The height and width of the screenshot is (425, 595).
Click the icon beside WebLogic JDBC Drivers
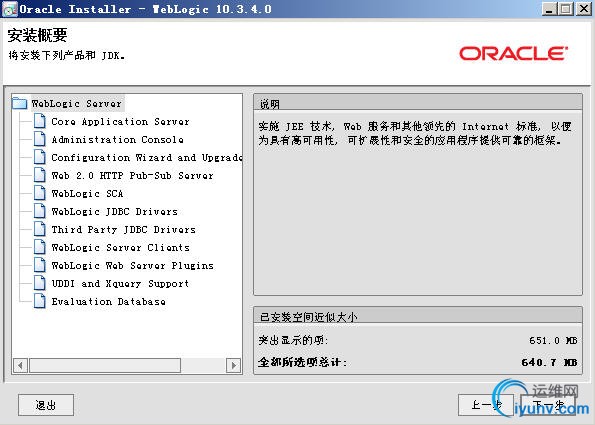coord(39,211)
